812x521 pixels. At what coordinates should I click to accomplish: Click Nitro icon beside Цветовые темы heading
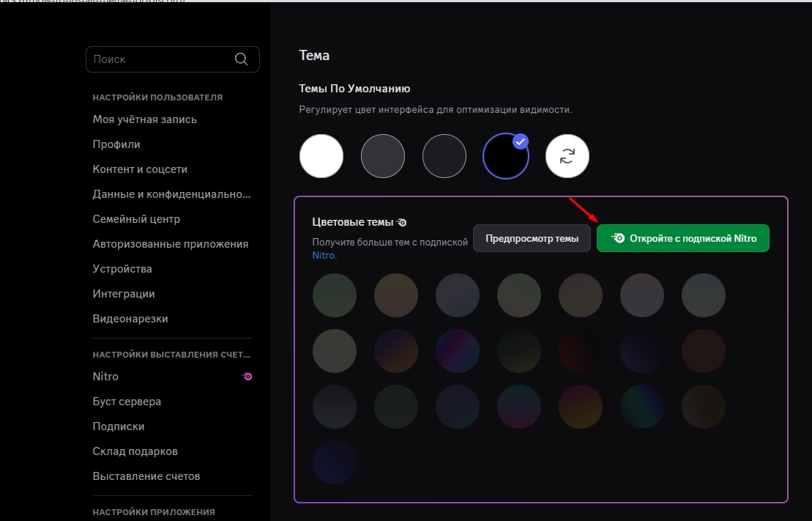[402, 223]
